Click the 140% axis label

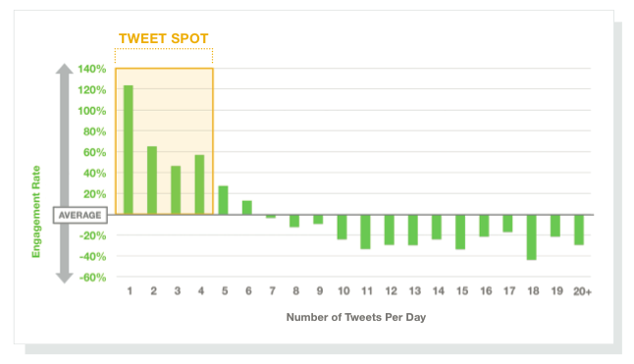(92, 69)
